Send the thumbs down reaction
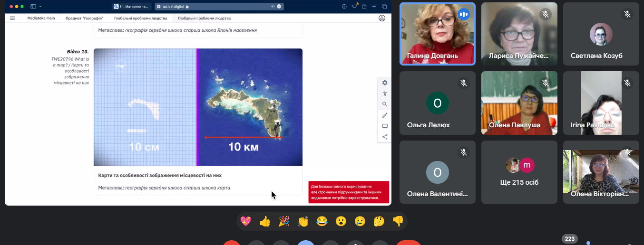This screenshot has width=644, height=245. 398,221
